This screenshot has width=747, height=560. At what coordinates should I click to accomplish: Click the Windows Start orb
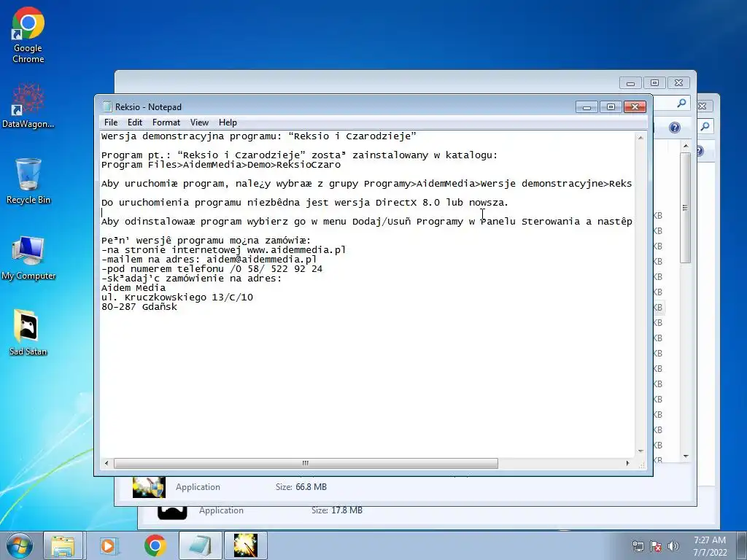coord(20,545)
